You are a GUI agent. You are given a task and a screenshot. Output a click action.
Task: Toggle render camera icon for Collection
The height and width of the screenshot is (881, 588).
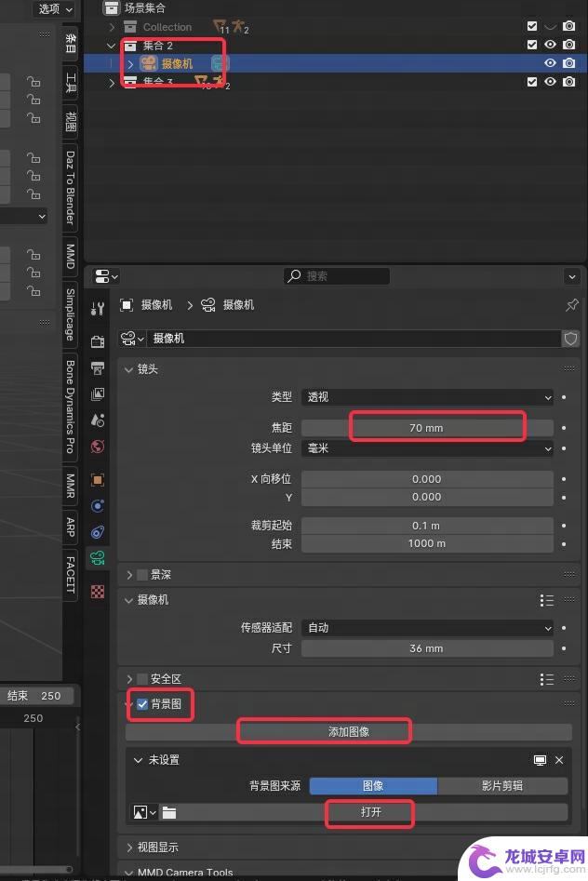(568, 26)
